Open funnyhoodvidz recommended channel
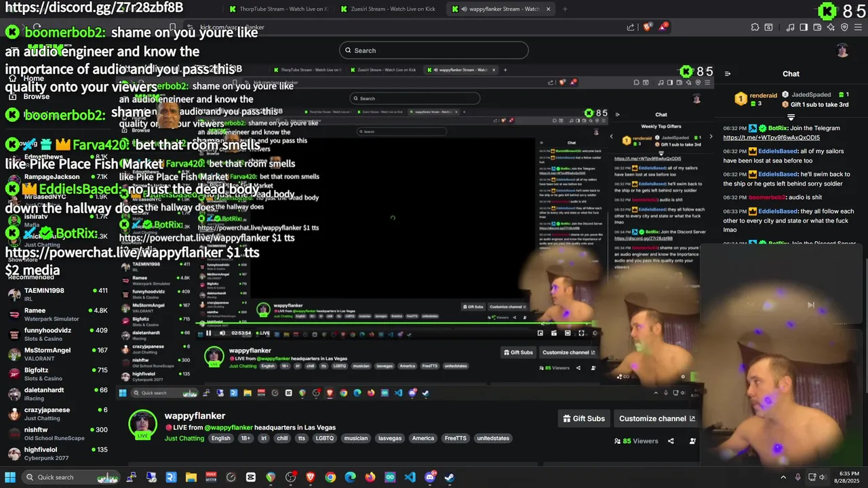Viewport: 868px width, 488px height. tap(58, 334)
